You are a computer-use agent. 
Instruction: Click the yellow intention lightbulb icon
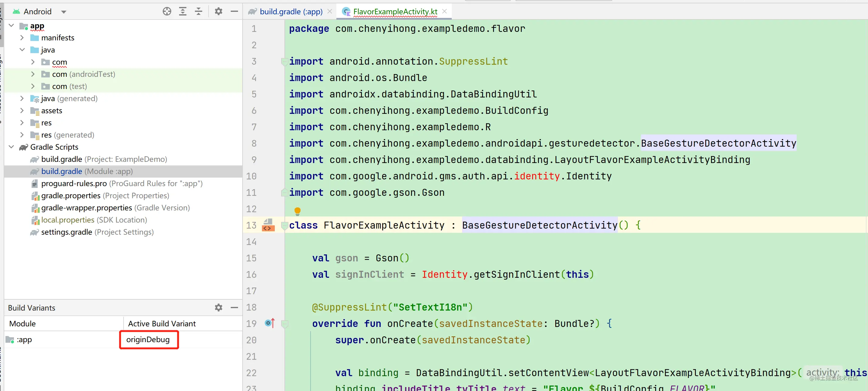(x=297, y=211)
